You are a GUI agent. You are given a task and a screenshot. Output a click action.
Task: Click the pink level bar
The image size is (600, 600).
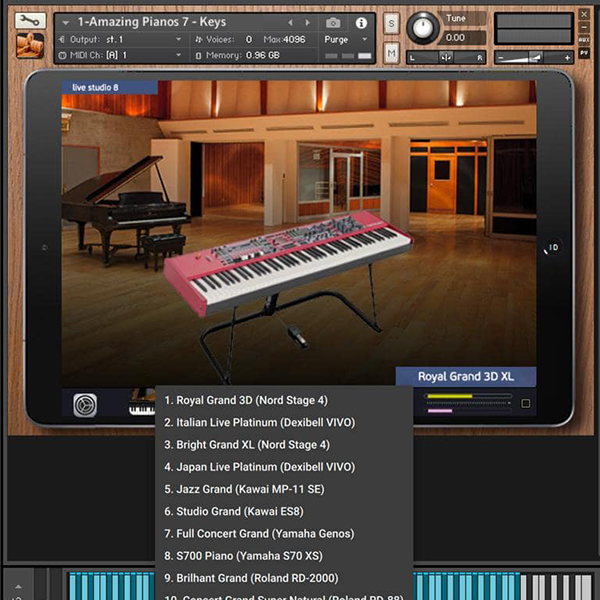coord(440,411)
